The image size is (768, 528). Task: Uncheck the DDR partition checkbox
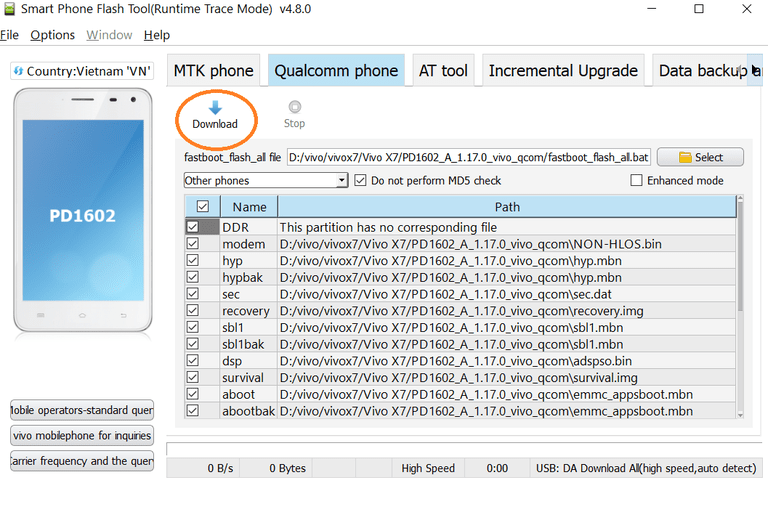[192, 227]
